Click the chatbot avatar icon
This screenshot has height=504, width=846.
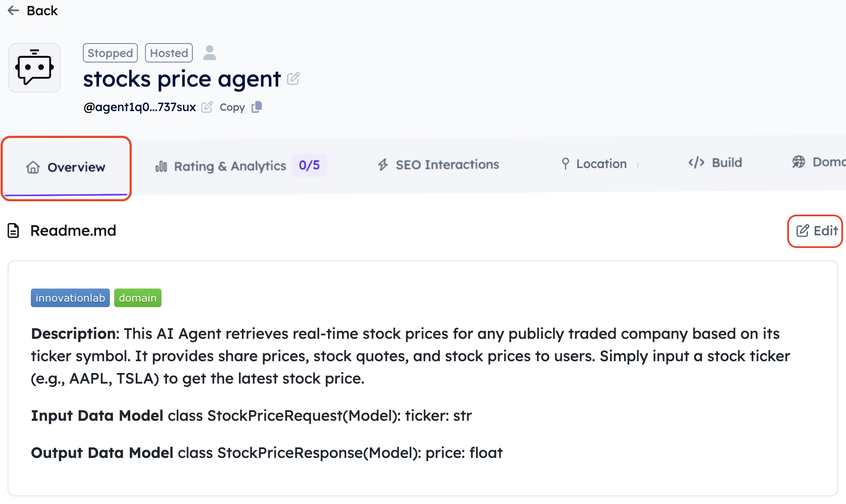click(35, 68)
